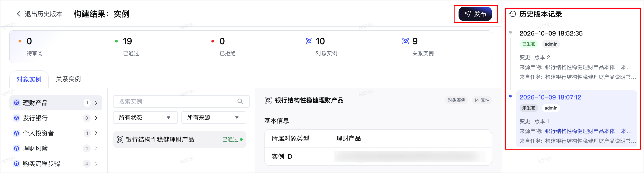Open the 所有状态 dropdown
The height and width of the screenshot is (173, 644).
pos(145,118)
